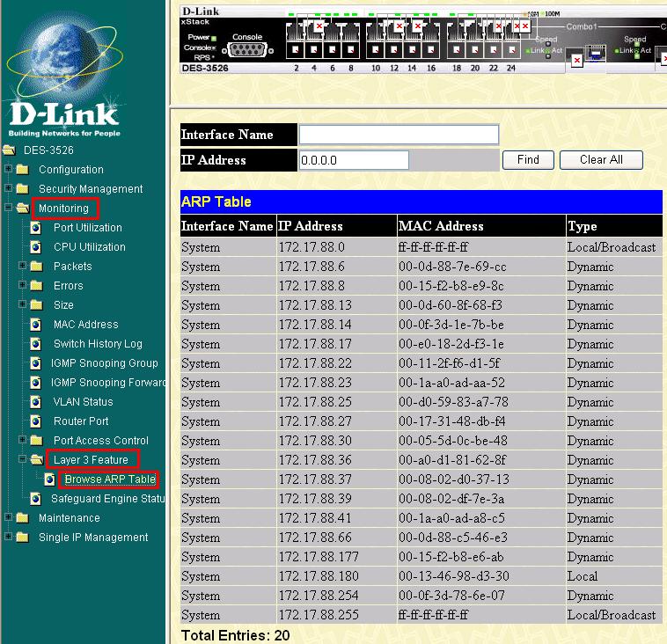This screenshot has height=644, width=667.
Task: Select Layer 3 Feature folder
Action: tap(91, 460)
